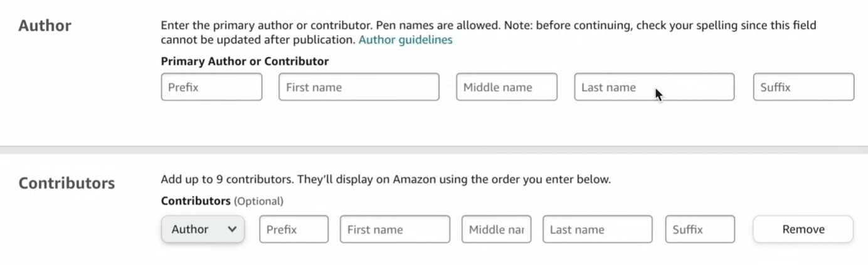Click the add up to 9 contributors text
This screenshot has height=265, width=868.
(385, 180)
